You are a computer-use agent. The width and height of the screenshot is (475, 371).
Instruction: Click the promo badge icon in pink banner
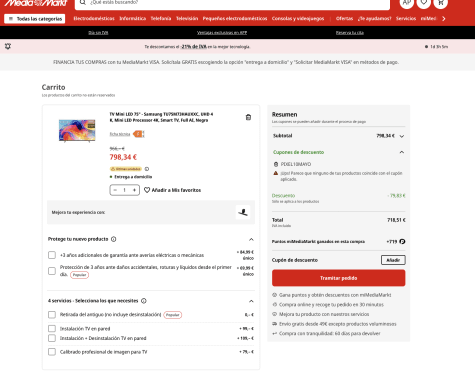pos(8,46)
